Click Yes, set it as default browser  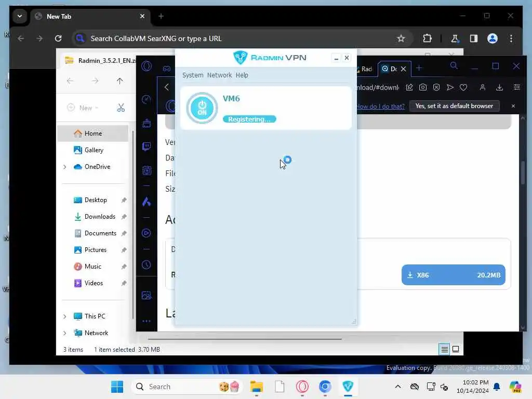[x=454, y=106]
